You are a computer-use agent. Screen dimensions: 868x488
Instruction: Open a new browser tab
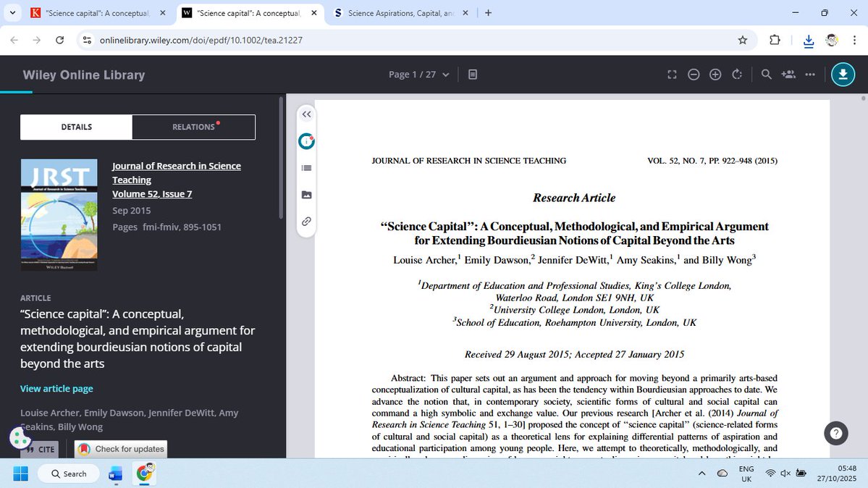[x=488, y=13]
